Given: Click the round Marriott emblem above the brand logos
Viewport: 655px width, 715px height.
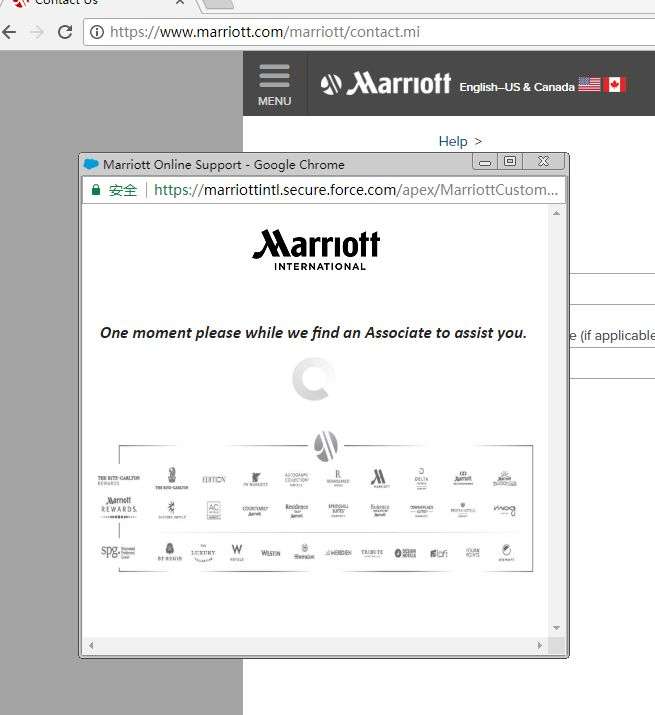Looking at the screenshot, I should click(x=326, y=445).
